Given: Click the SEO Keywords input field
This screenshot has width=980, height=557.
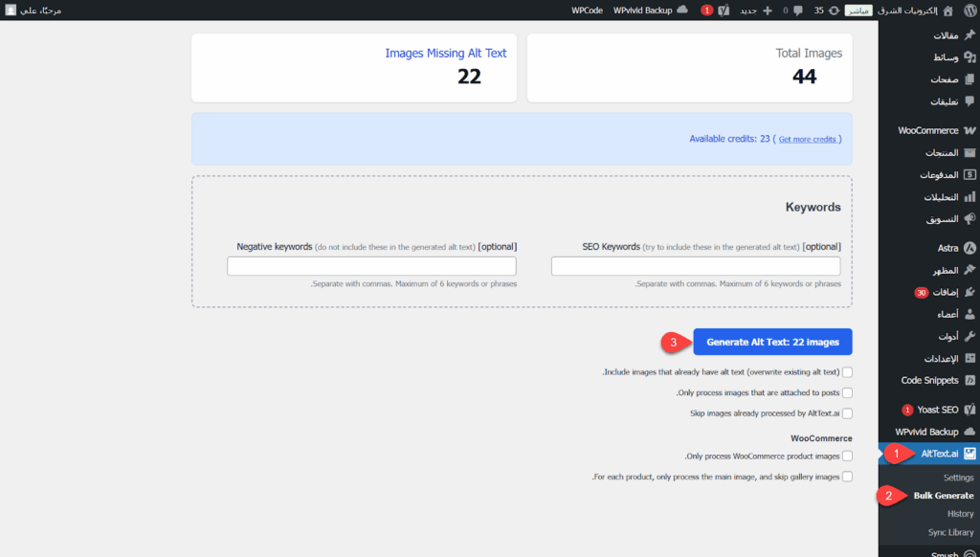Looking at the screenshot, I should (x=696, y=266).
